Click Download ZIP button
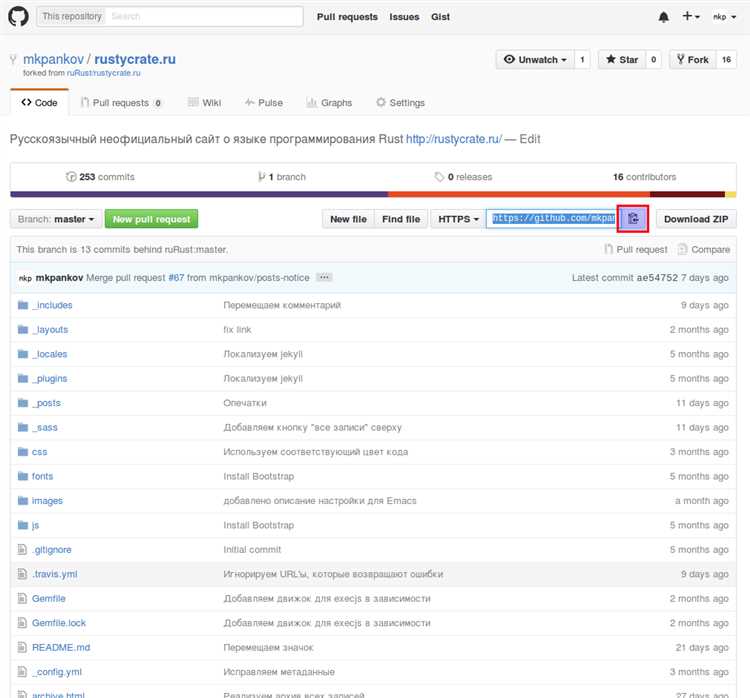Viewport: 750px width, 698px height. coord(696,219)
